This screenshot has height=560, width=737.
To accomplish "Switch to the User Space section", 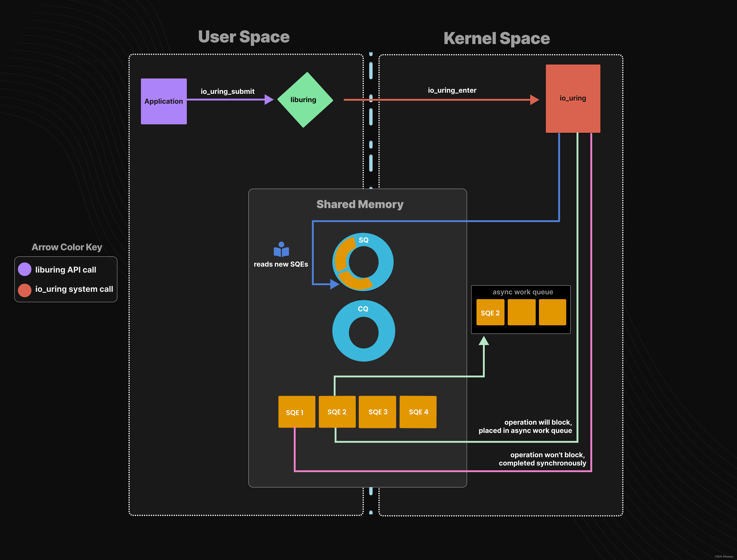I will pos(244,37).
